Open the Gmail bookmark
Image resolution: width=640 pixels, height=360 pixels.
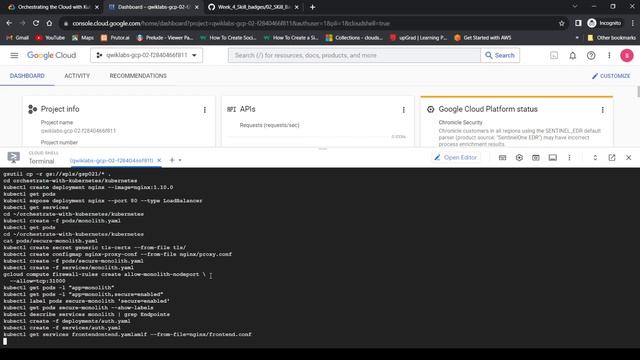[x=18, y=38]
